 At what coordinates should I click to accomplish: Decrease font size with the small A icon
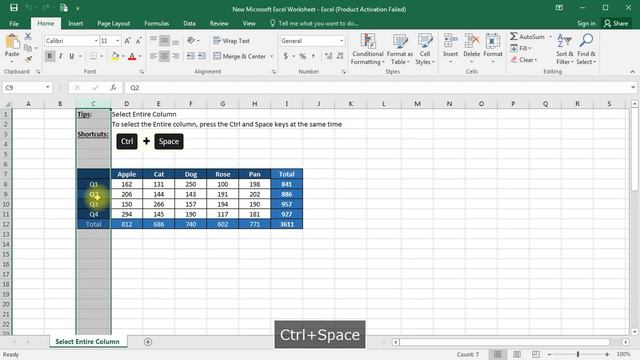[138, 41]
